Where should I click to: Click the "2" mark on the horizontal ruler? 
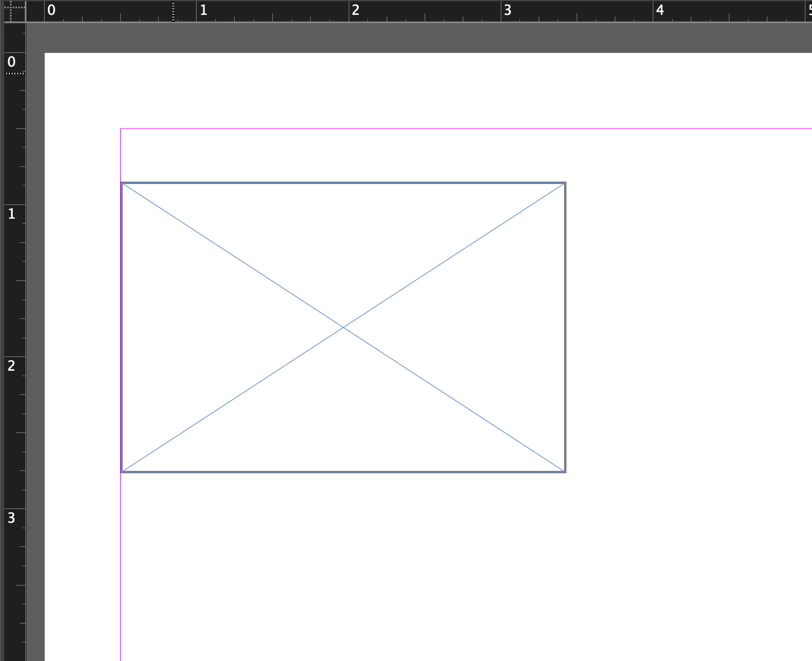356,10
